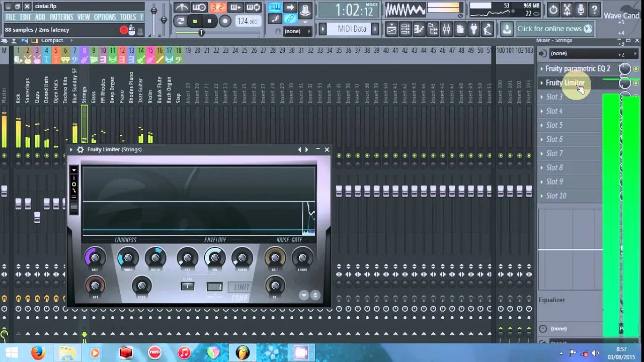Click the help question mark icon top right
644x362 pixels.
594,10
